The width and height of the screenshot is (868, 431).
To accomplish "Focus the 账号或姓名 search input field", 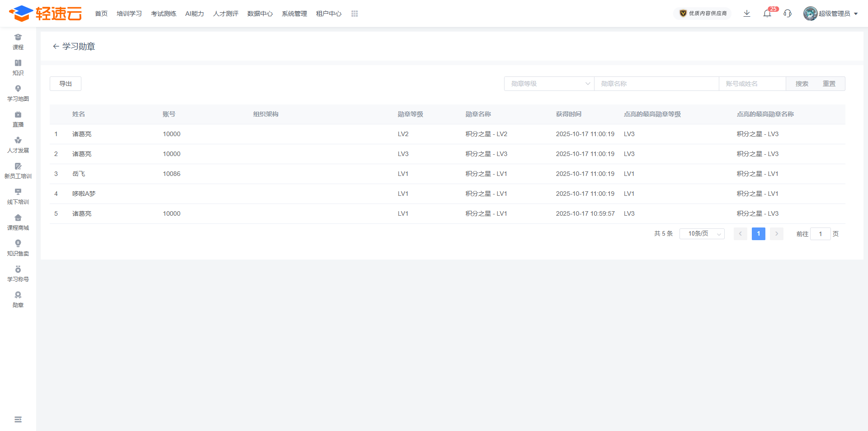I will point(752,84).
